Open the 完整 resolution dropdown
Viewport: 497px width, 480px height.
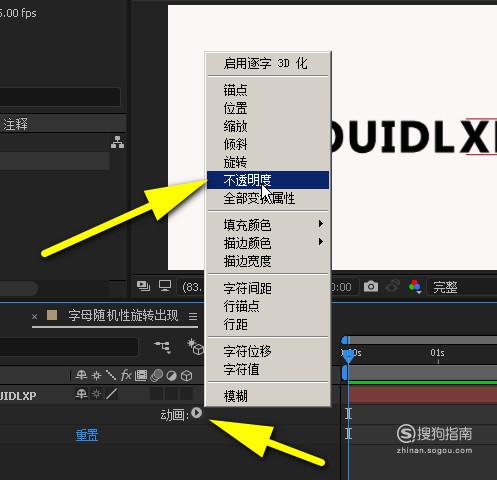pyautogui.click(x=445, y=287)
